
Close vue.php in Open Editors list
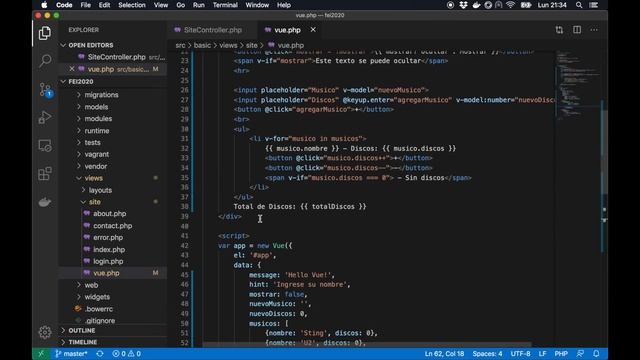point(72,69)
